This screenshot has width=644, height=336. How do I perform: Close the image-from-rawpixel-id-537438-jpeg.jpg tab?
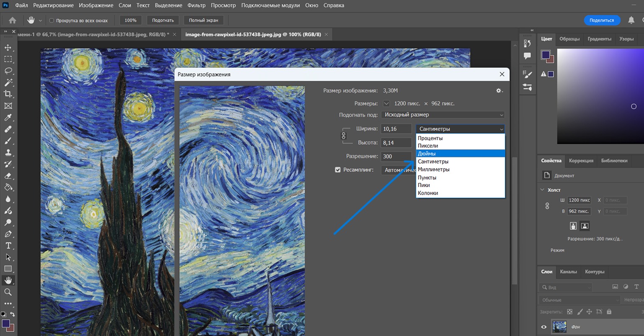point(326,34)
